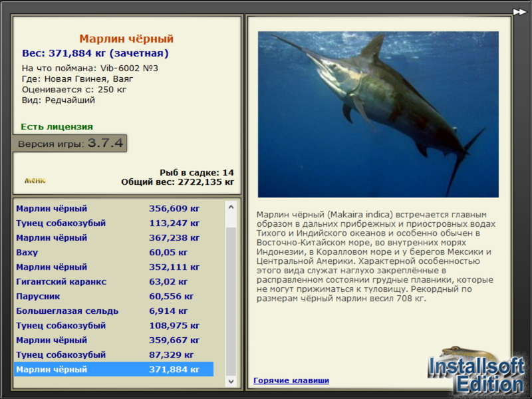Click the fast-forward double arrow icon
This screenshot has width=532, height=399.
point(519,12)
